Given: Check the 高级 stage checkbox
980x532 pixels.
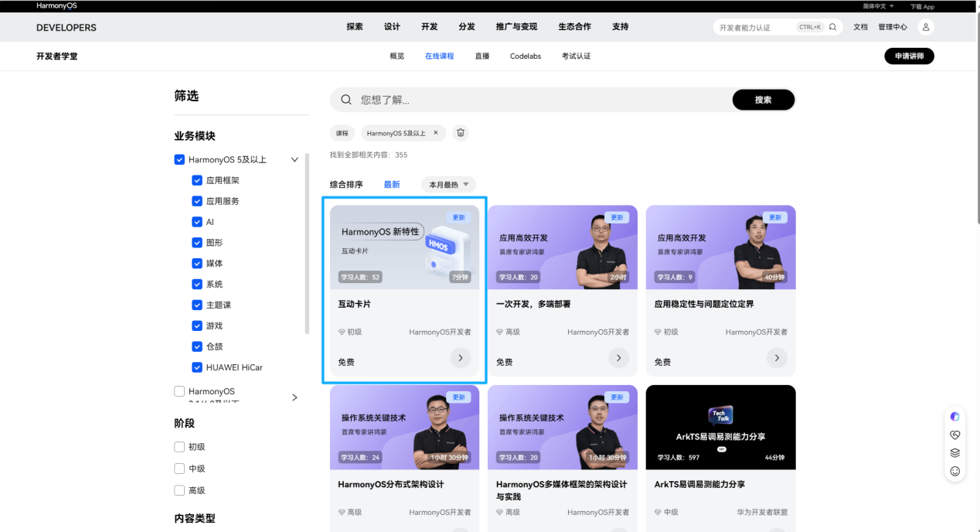Looking at the screenshot, I should 179,490.
